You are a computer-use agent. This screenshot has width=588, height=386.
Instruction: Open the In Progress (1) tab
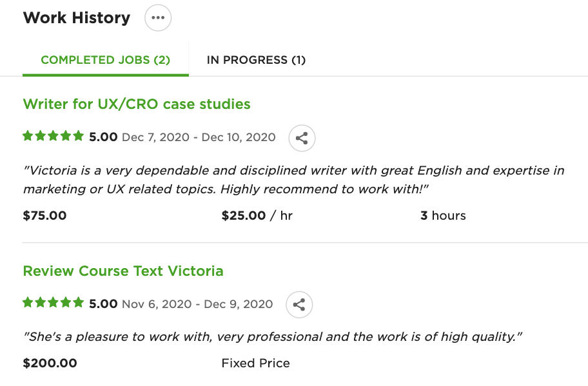[x=256, y=60]
